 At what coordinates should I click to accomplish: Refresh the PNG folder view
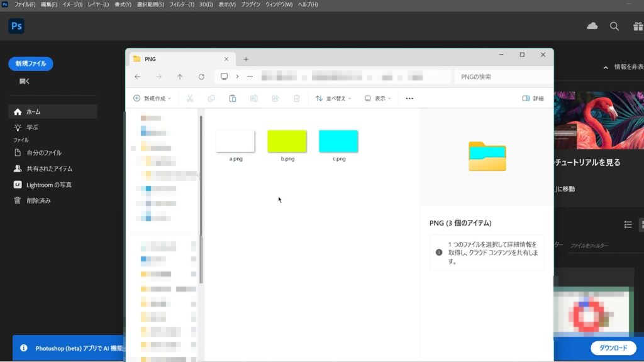201,77
